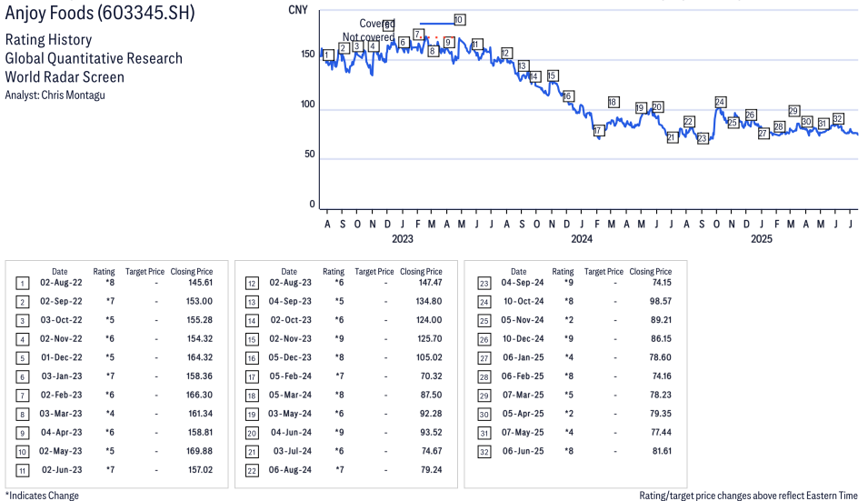Click the closing price 169.88
Viewport: 868px width, 501px height.
[199, 451]
